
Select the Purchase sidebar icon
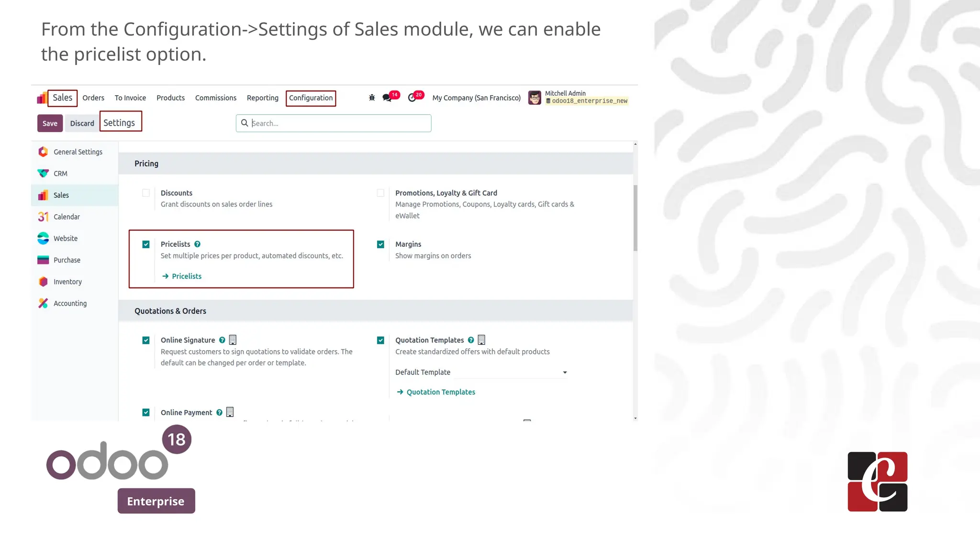click(43, 260)
